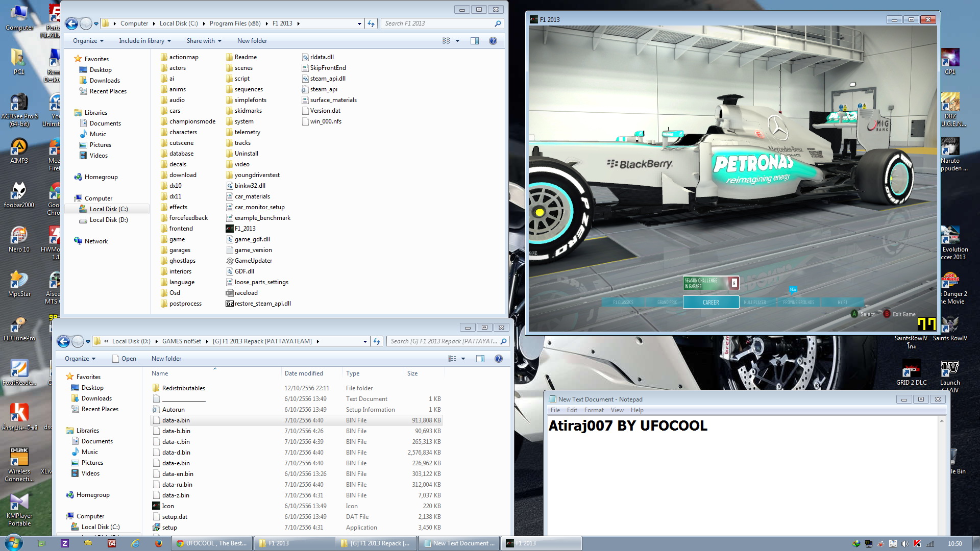The image size is (980, 551).
Task: Click the GameUpdater application icon
Action: (x=230, y=261)
